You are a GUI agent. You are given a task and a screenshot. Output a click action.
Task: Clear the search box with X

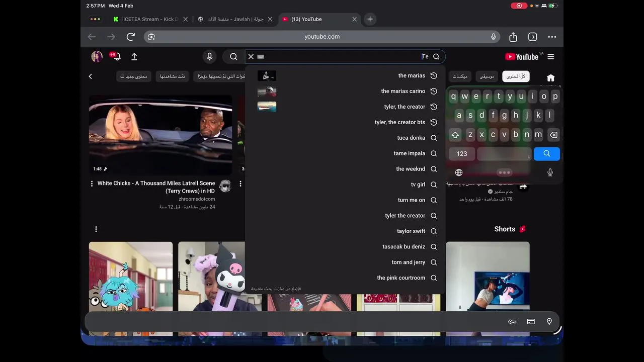point(251,57)
